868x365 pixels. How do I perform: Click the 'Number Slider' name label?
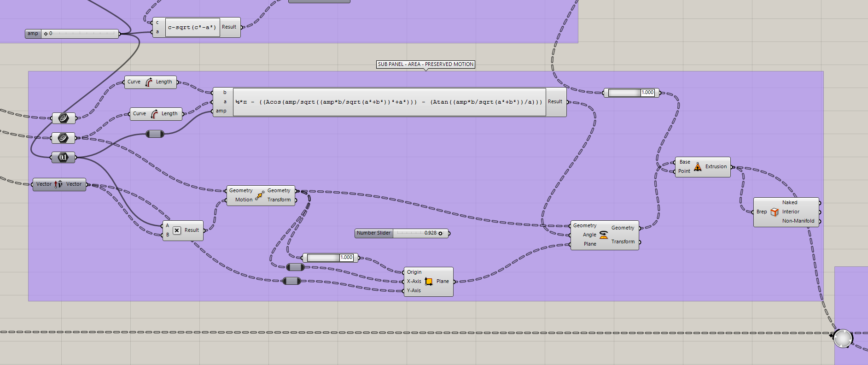click(373, 233)
